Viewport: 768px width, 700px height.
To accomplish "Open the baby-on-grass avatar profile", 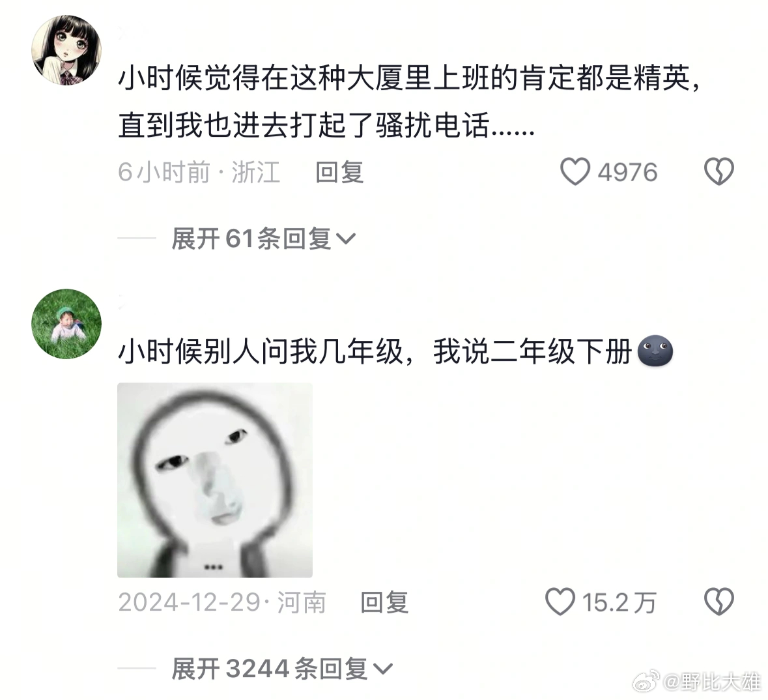I will pos(66,323).
